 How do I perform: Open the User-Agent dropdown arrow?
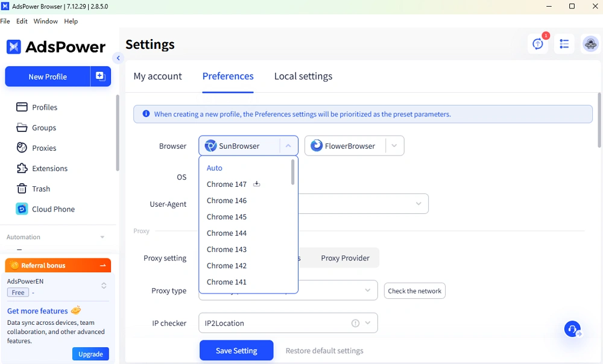(x=418, y=204)
